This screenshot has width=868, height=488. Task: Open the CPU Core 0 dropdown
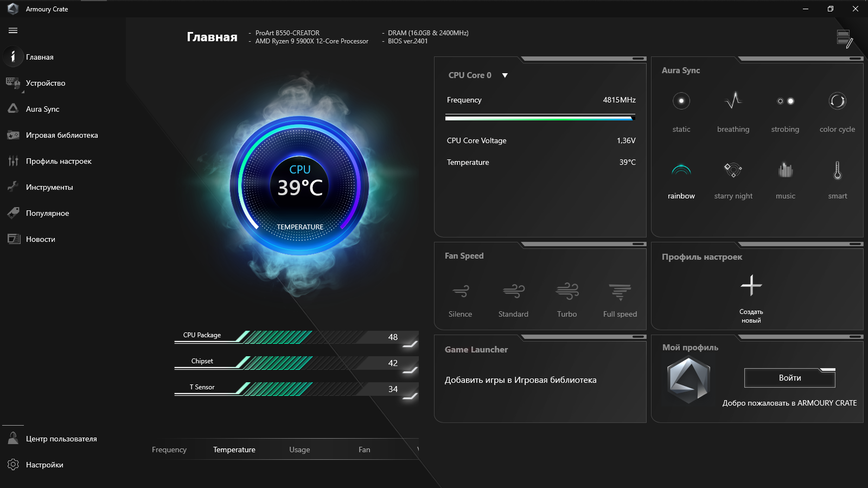(505, 75)
